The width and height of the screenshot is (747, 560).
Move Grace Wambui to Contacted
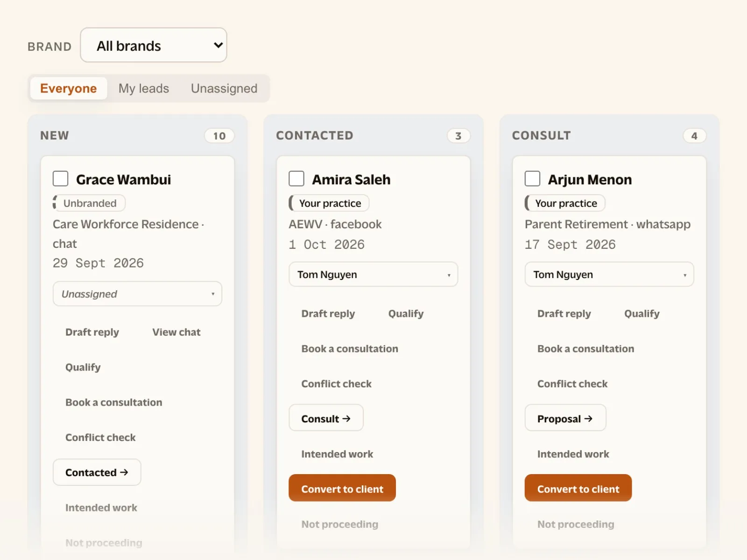coord(97,472)
